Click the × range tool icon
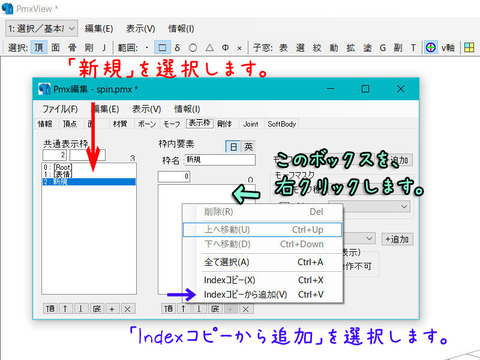Screen dimensions: 480x360 coord(239,48)
